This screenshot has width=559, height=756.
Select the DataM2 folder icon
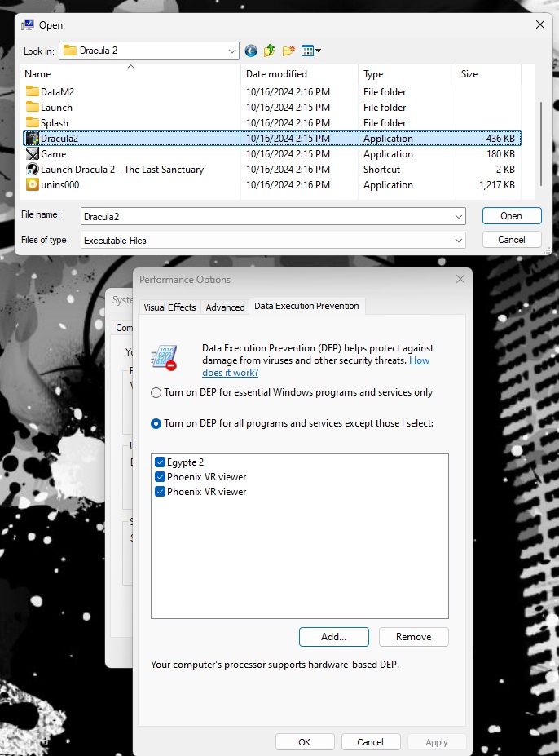(33, 91)
